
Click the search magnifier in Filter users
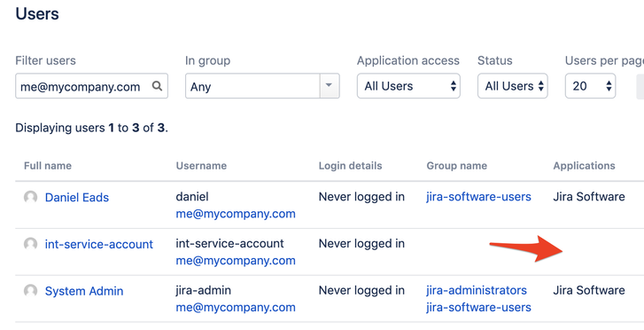coord(157,86)
